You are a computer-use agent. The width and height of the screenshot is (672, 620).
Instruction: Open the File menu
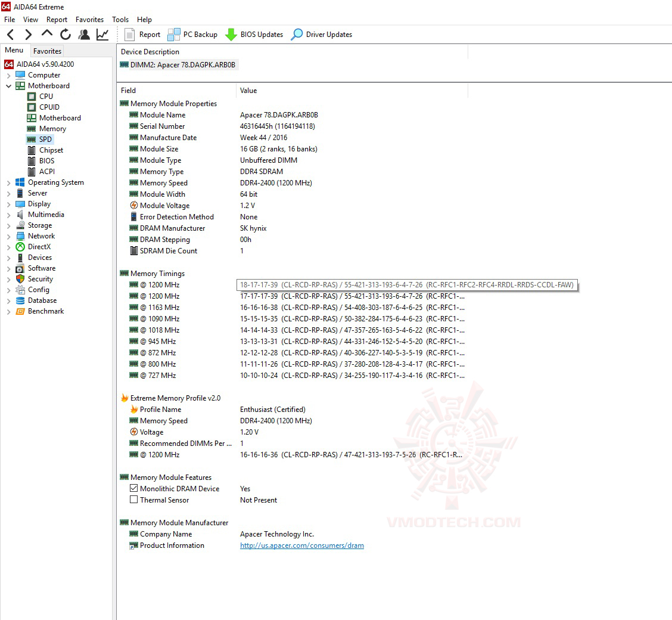click(10, 19)
